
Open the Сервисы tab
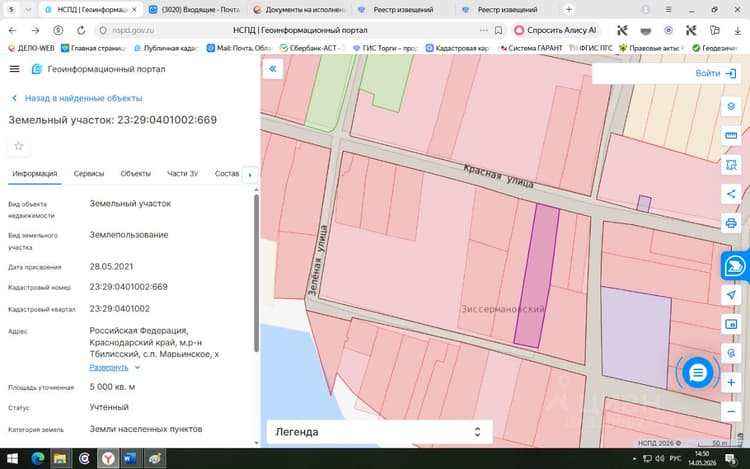pyautogui.click(x=88, y=174)
